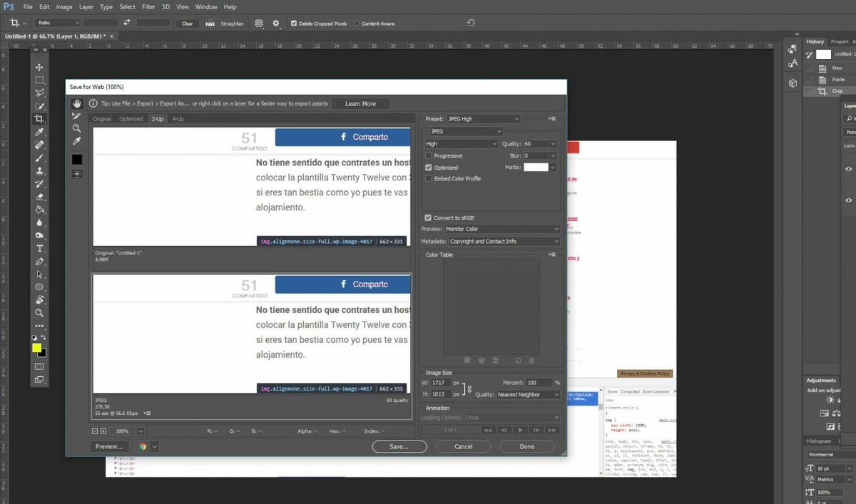Screen dimensions: 856x504
Task: Enable the Progressive checkbox
Action: tap(428, 155)
